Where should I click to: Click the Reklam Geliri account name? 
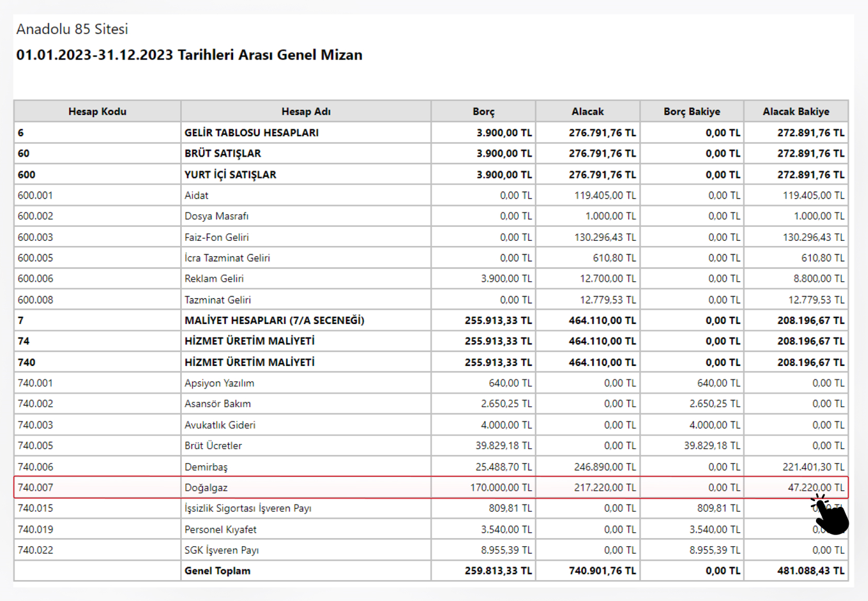coord(214,279)
